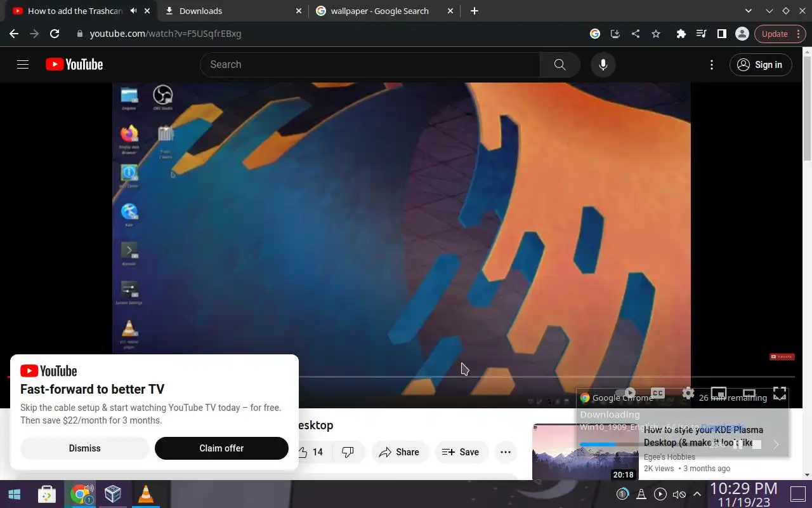
Task: Click the install app icon in address bar
Action: pos(615,34)
